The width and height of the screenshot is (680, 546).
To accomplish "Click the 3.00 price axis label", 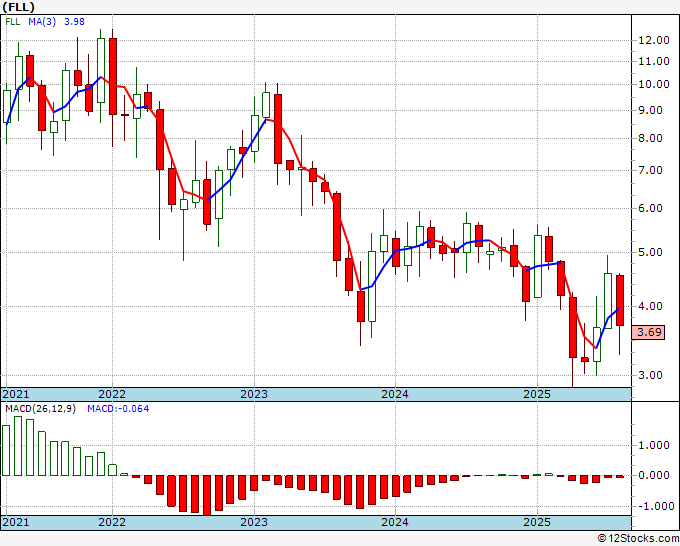I will [x=651, y=375].
